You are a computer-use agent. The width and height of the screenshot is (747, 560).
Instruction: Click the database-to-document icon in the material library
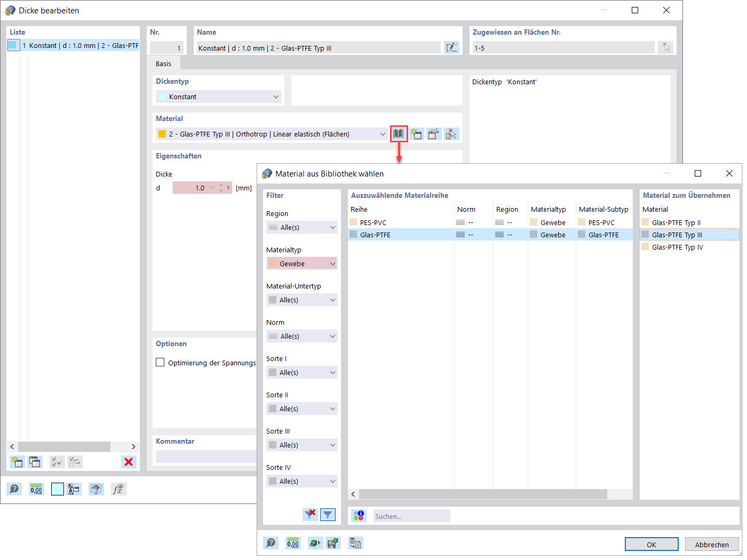click(x=355, y=543)
